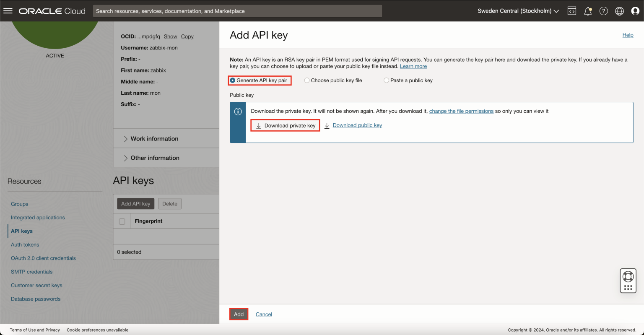
Task: Open the language globe icon
Action: coord(619,10)
